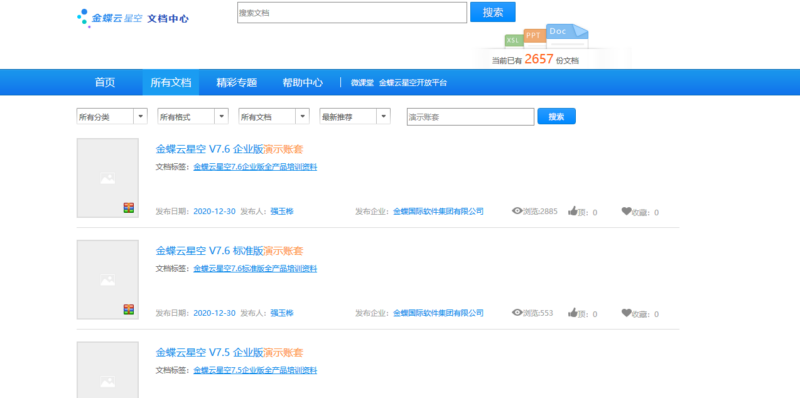Open the 帮助中心 tab
800x398 pixels.
point(303,83)
